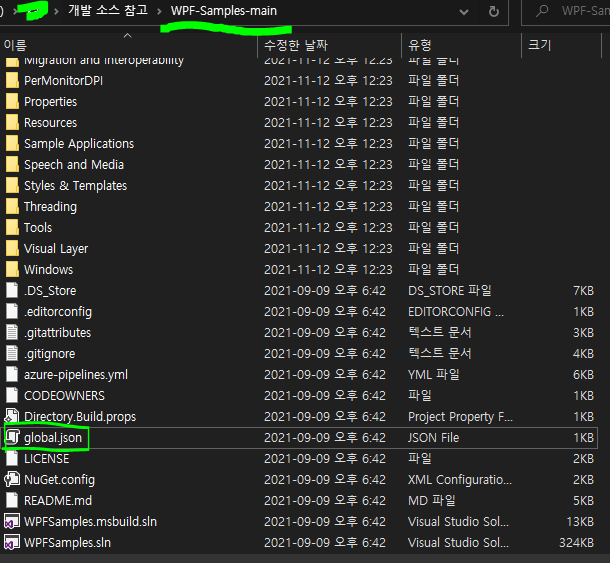Image resolution: width=610 pixels, height=563 pixels.
Task: Click the WPF-Samples-main breadcrumb
Action: point(224,11)
